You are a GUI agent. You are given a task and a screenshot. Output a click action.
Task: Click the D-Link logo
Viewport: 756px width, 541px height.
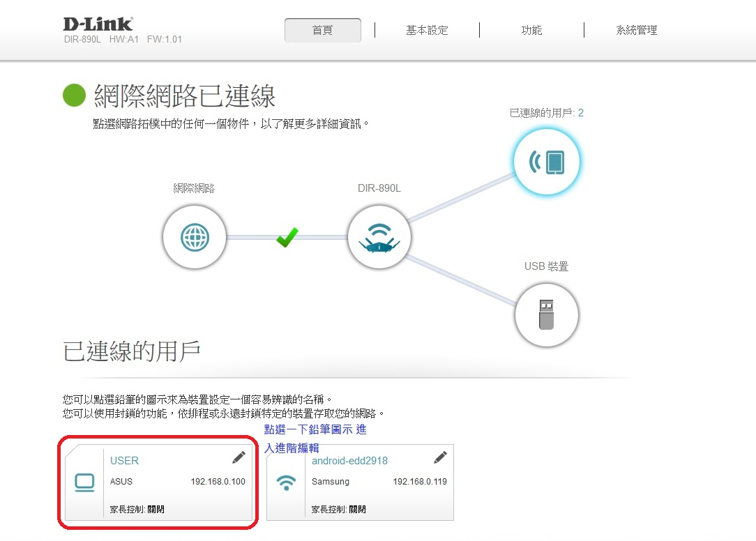pyautogui.click(x=98, y=24)
